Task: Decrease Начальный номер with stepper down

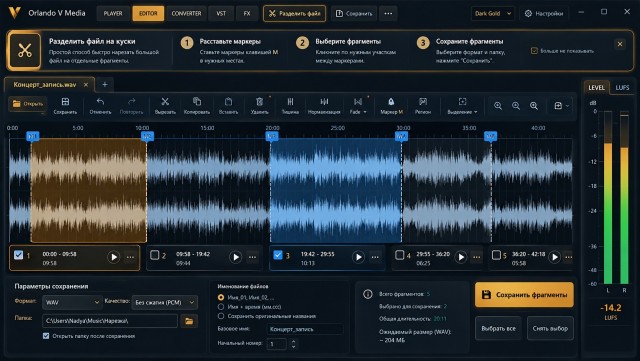Action: point(293,347)
